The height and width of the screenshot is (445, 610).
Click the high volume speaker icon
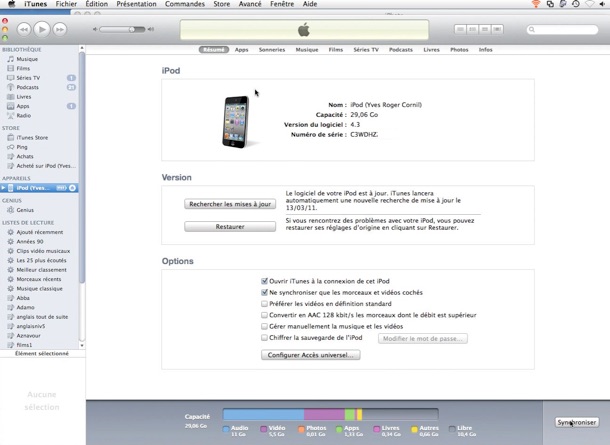click(x=151, y=29)
